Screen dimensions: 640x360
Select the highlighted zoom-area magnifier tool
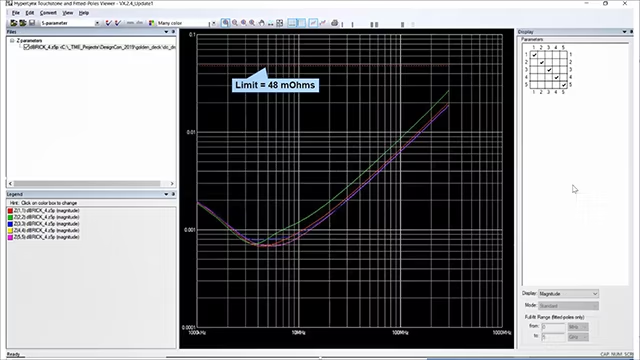pyautogui.click(x=225, y=23)
